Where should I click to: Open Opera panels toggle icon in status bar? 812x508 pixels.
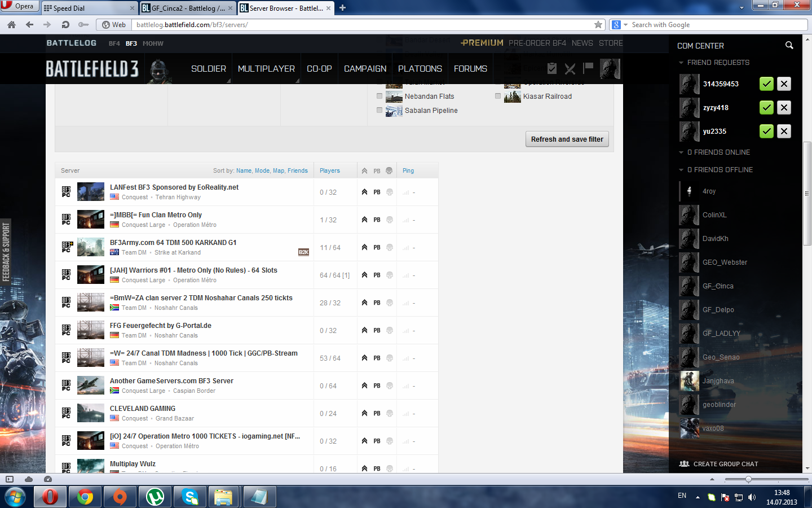[x=9, y=479]
